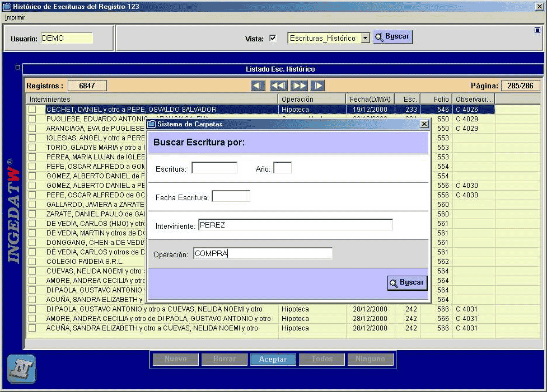
Task: Close the Sistema de Carpetas dialog
Action: point(424,124)
